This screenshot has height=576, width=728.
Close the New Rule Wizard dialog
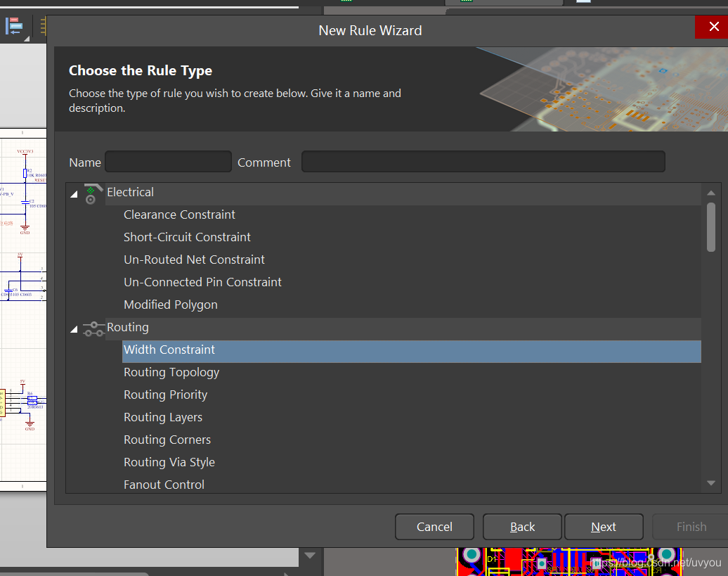coord(713,27)
